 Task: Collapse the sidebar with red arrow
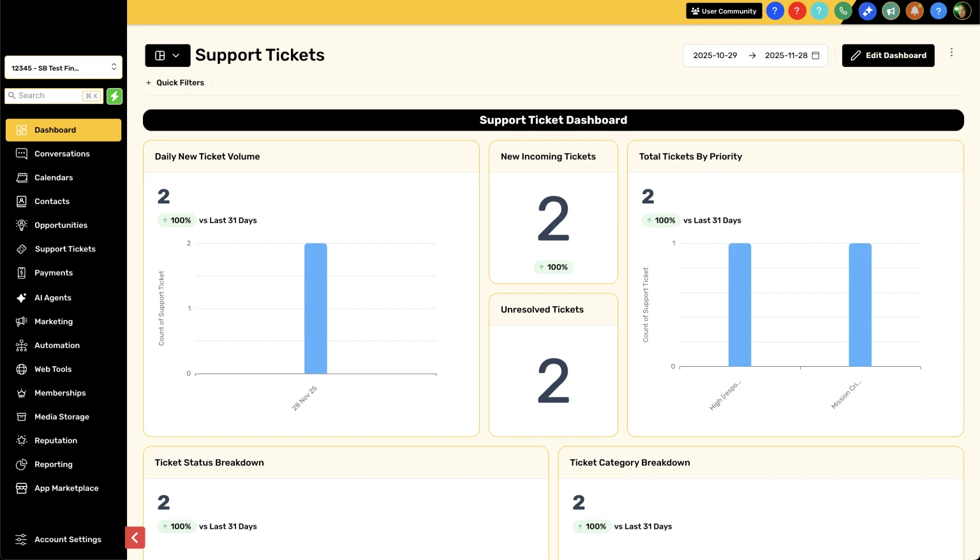coord(135,538)
